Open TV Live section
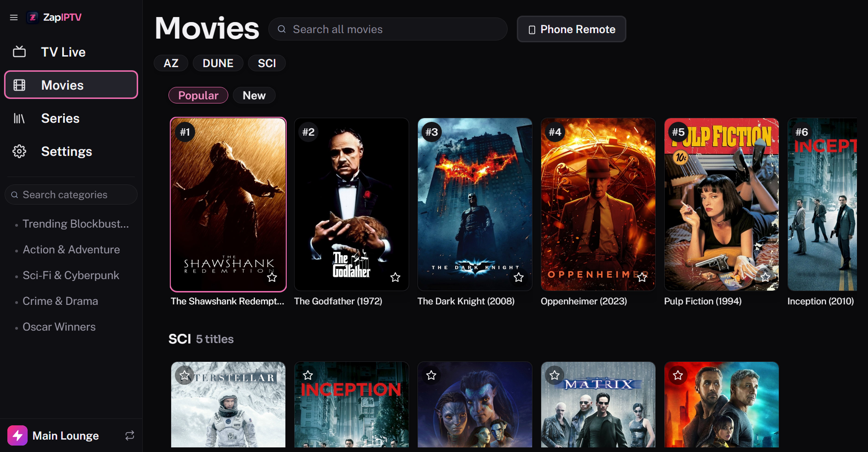 (71, 52)
